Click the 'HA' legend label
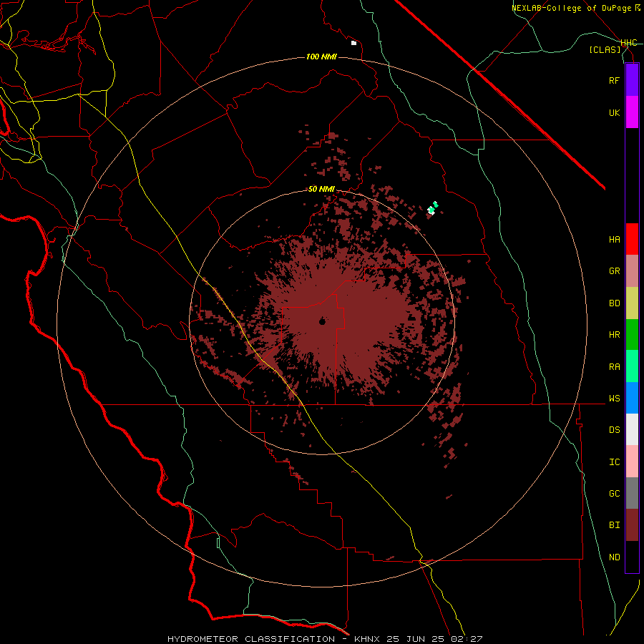Viewport: 644px width, 644px height. tap(614, 240)
